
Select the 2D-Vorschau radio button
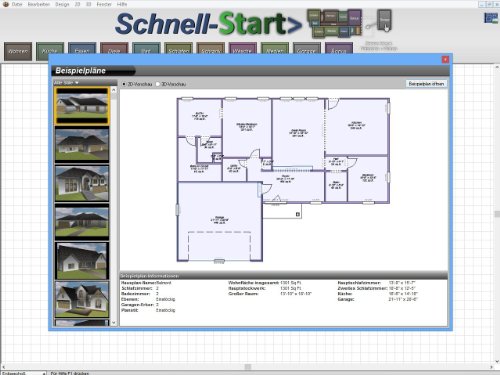124,84
